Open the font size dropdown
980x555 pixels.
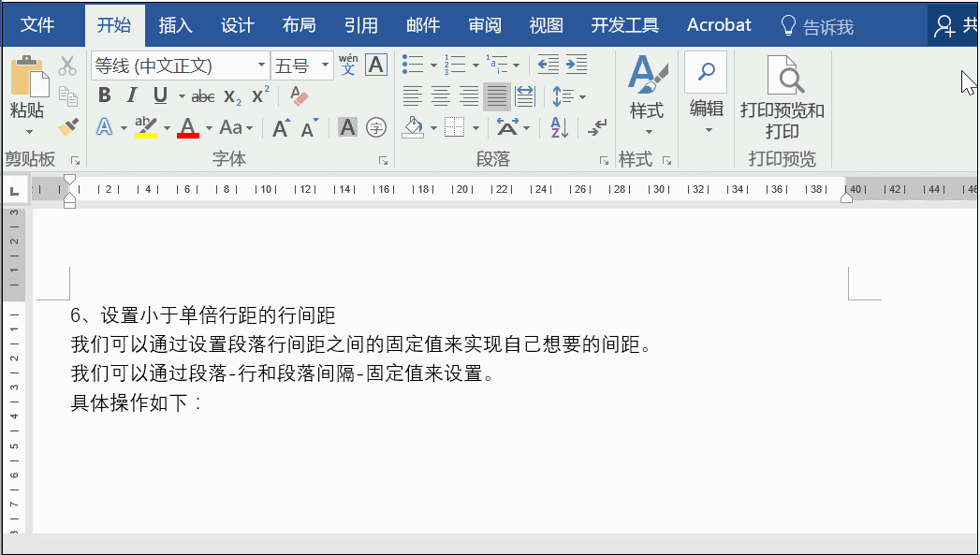point(325,65)
